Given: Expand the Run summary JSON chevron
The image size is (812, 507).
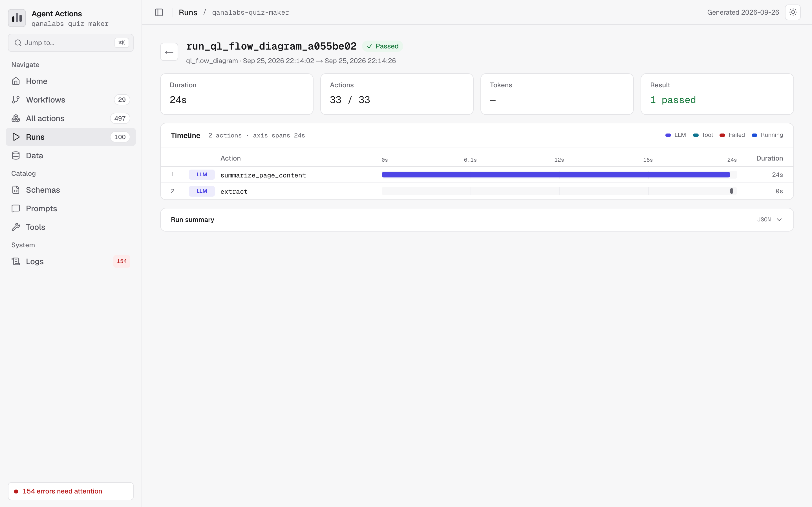Looking at the screenshot, I should pyautogui.click(x=780, y=220).
